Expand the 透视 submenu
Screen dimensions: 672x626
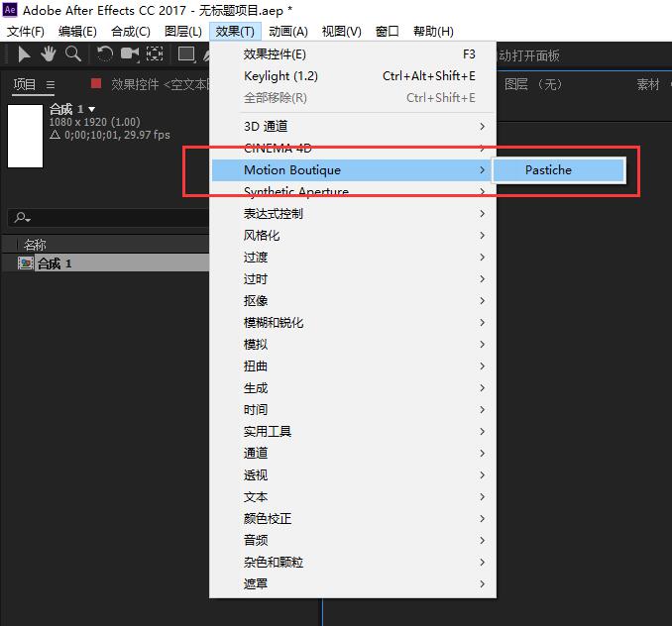[353, 475]
